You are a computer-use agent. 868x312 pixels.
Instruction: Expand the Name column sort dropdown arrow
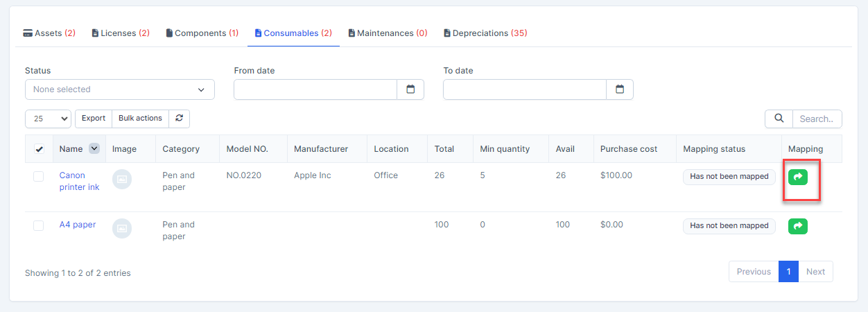point(94,148)
